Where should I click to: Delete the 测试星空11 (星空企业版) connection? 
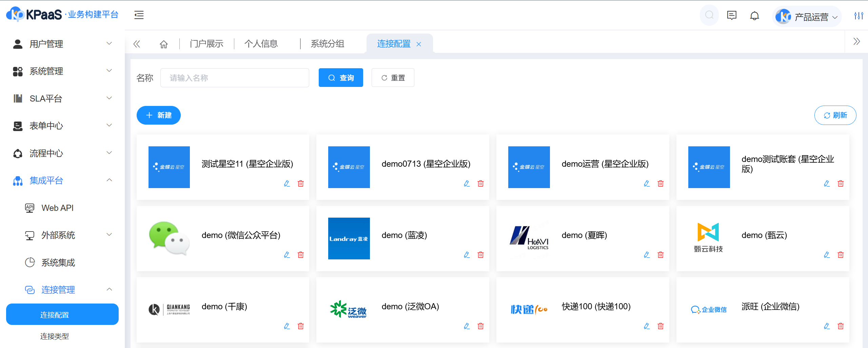(301, 183)
